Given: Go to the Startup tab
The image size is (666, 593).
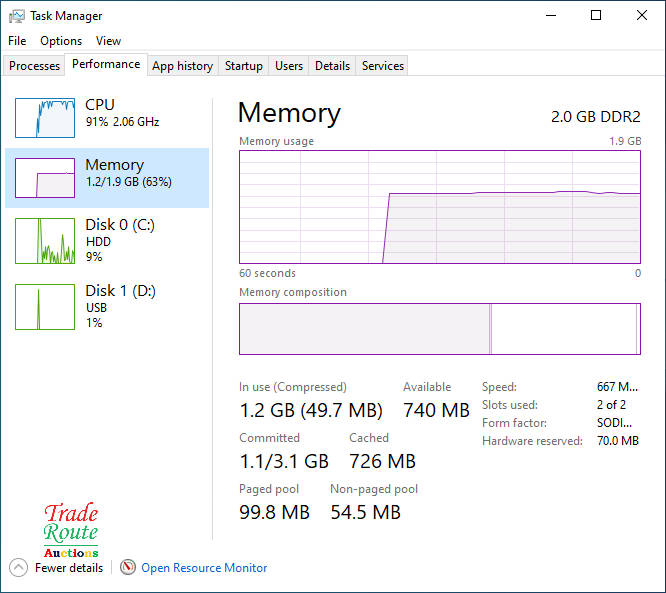Looking at the screenshot, I should tap(243, 66).
